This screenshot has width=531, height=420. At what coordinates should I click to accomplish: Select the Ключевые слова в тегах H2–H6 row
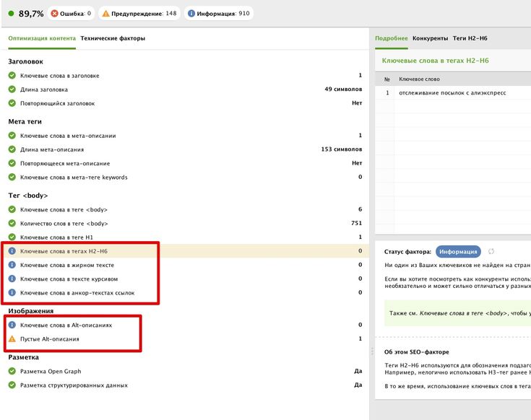64,251
